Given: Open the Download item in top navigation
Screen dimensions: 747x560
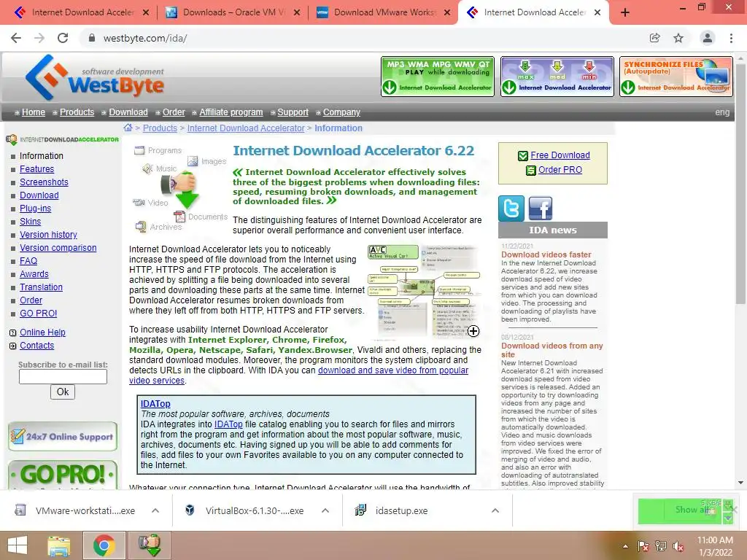Looking at the screenshot, I should (x=128, y=112).
